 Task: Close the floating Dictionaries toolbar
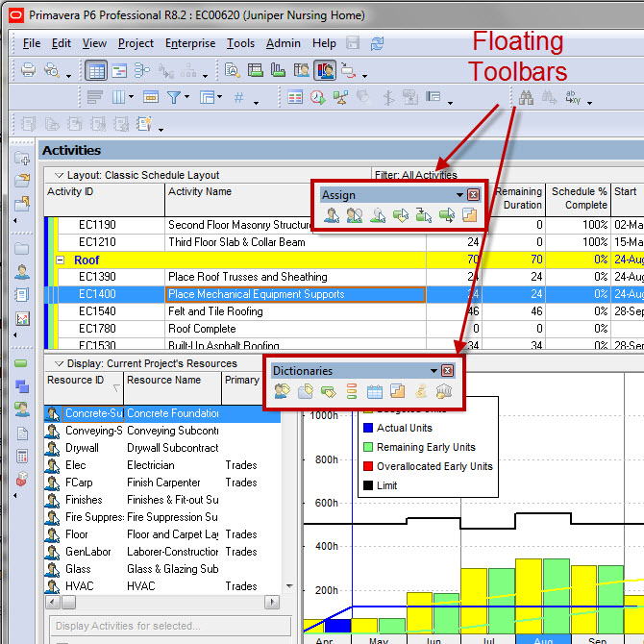(x=447, y=371)
